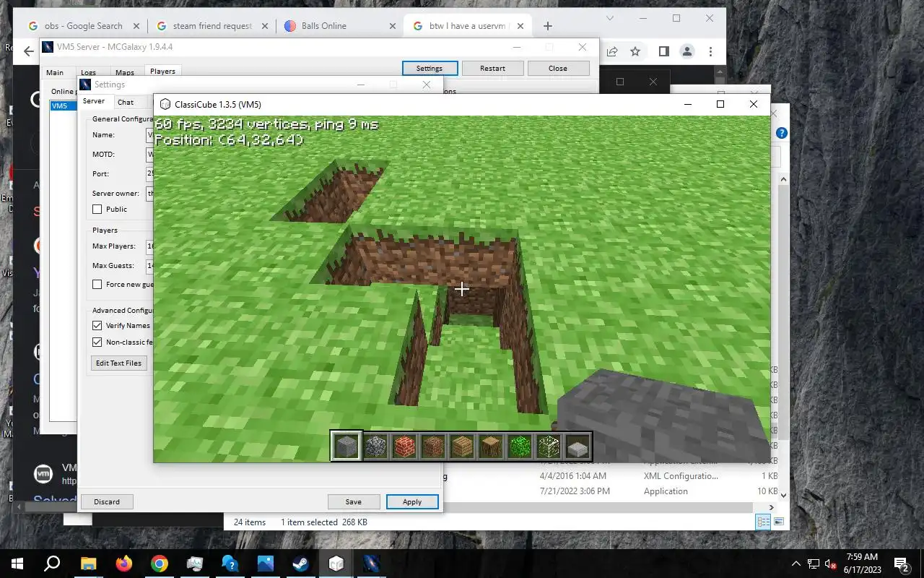This screenshot has height=578, width=924.
Task: Open Steam from the taskbar
Action: 300,564
